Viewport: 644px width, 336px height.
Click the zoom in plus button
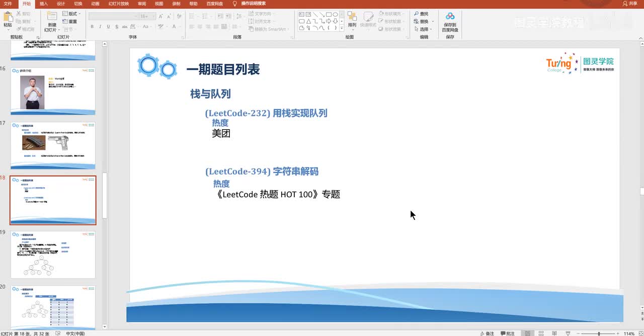pos(618,333)
